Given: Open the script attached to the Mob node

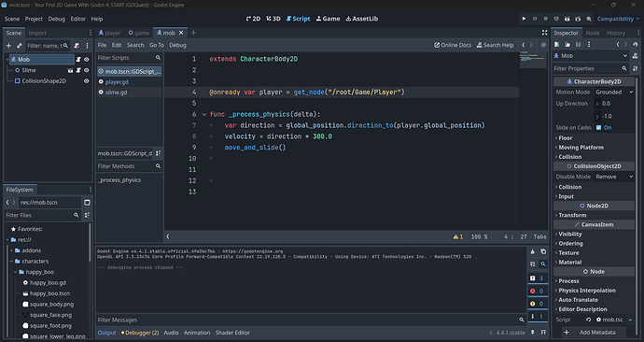Looking at the screenshot, I should 78,59.
